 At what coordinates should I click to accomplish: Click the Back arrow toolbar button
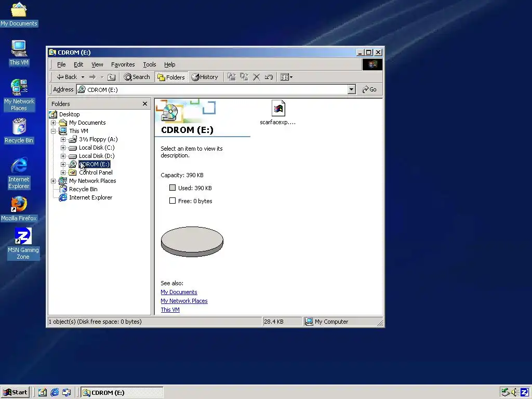coord(67,77)
